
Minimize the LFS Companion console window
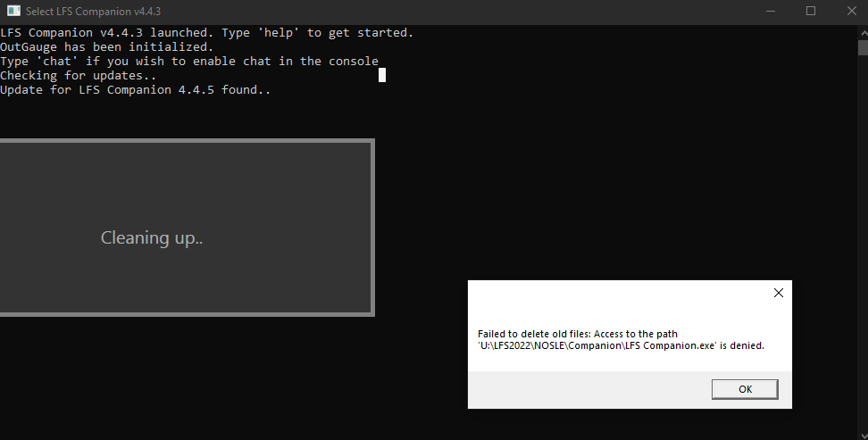[x=770, y=11]
